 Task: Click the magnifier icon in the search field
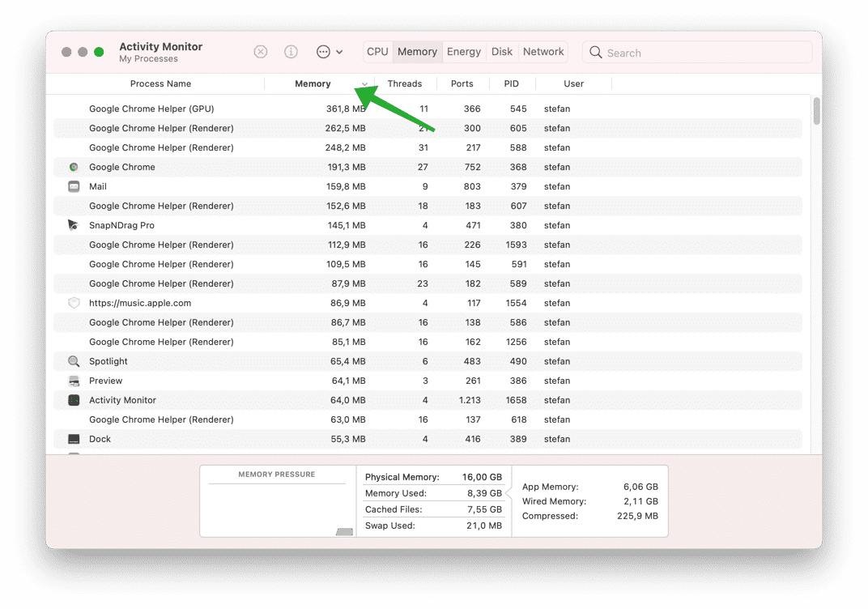point(596,52)
